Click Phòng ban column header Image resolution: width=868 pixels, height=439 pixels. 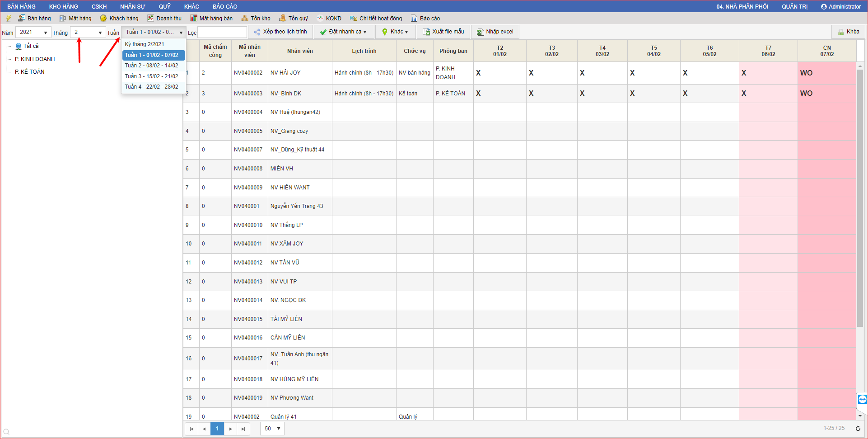coord(453,51)
